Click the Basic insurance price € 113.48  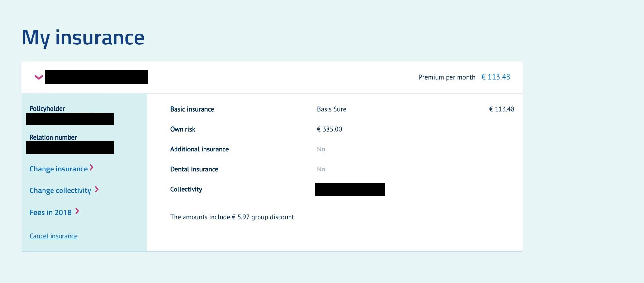click(502, 109)
